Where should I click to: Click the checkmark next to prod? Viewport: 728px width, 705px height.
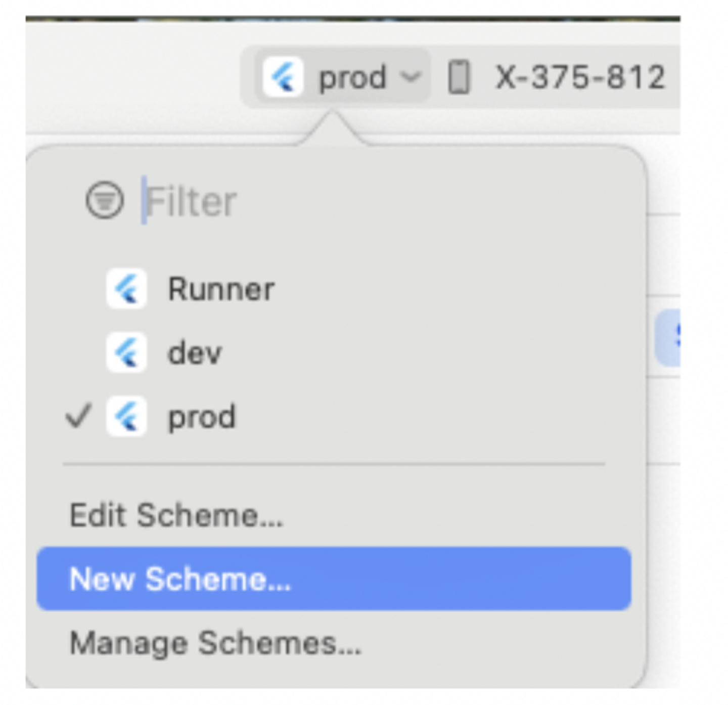pos(79,416)
